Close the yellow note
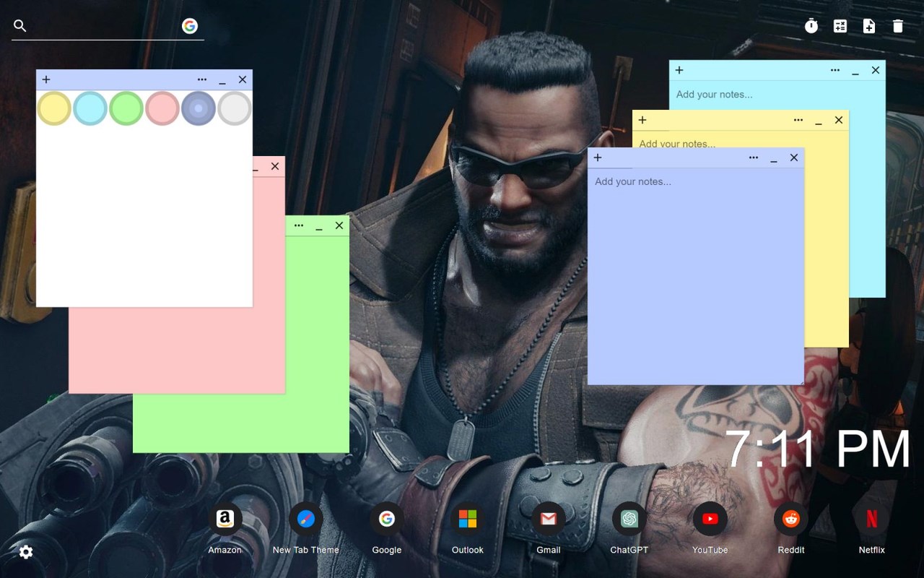 [839, 120]
